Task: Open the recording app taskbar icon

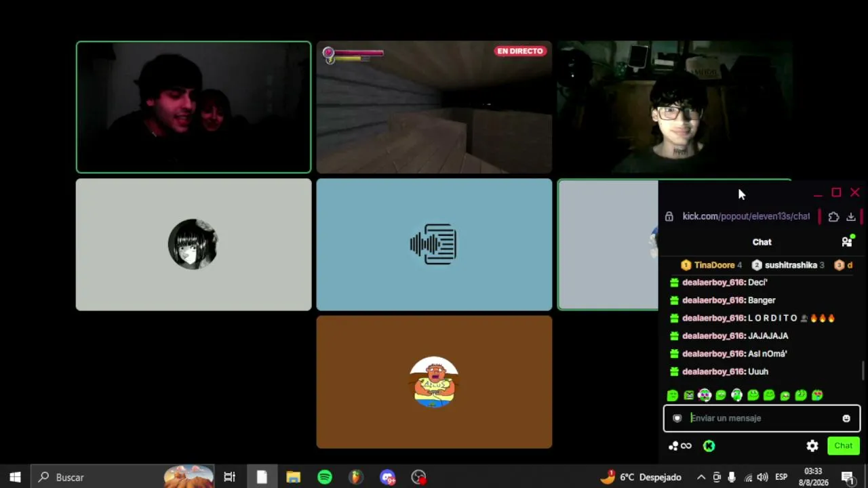Action: [419, 477]
